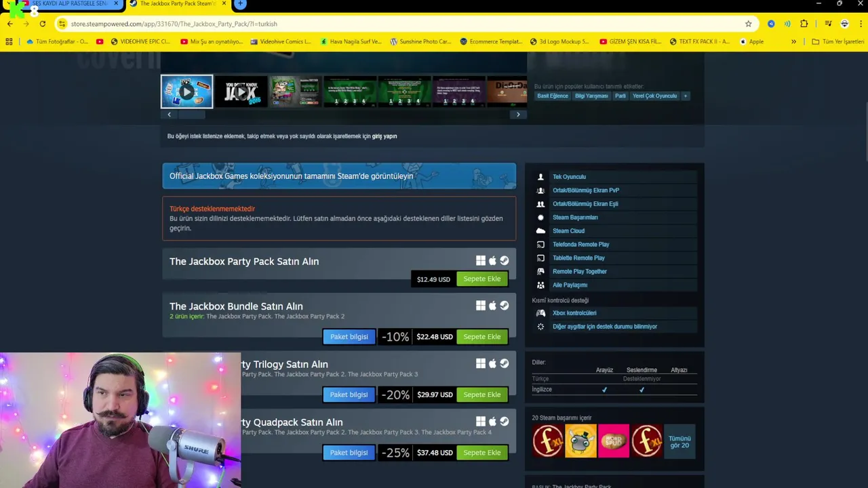Click Windows icon in Jackbox Party Pack row
The image size is (868, 488).
click(481, 261)
